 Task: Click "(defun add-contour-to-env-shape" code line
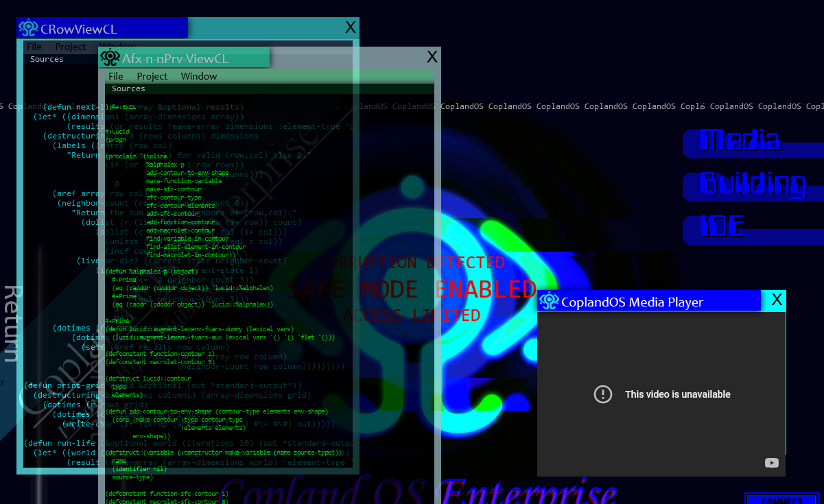pyautogui.click(x=217, y=411)
